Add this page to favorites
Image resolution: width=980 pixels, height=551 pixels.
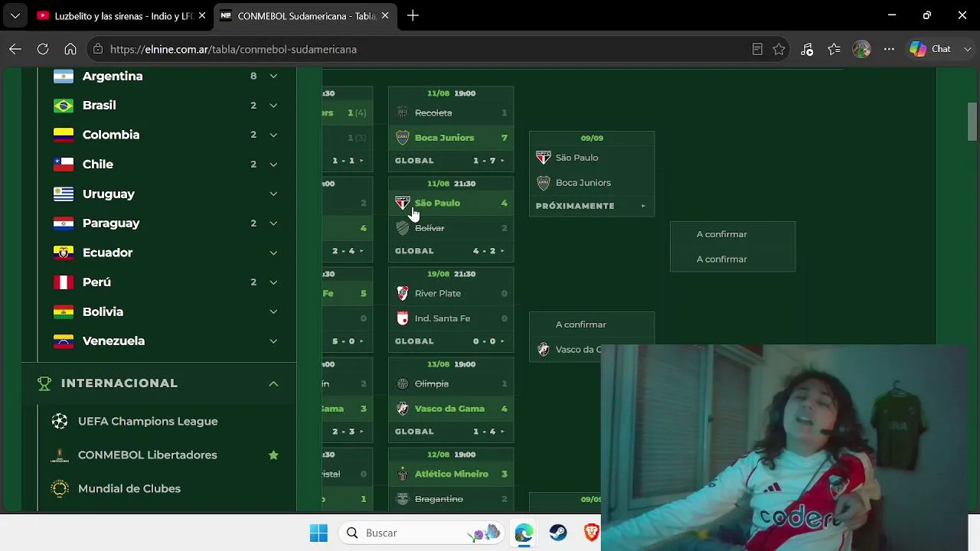(779, 49)
